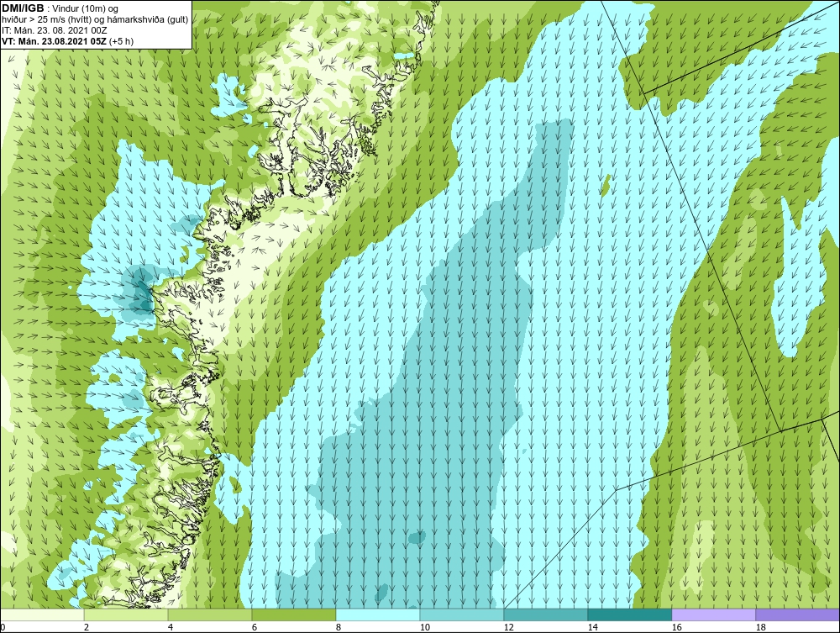
Task: Click the 12-14 m/s teal legend swatch
Action: click(x=545, y=615)
